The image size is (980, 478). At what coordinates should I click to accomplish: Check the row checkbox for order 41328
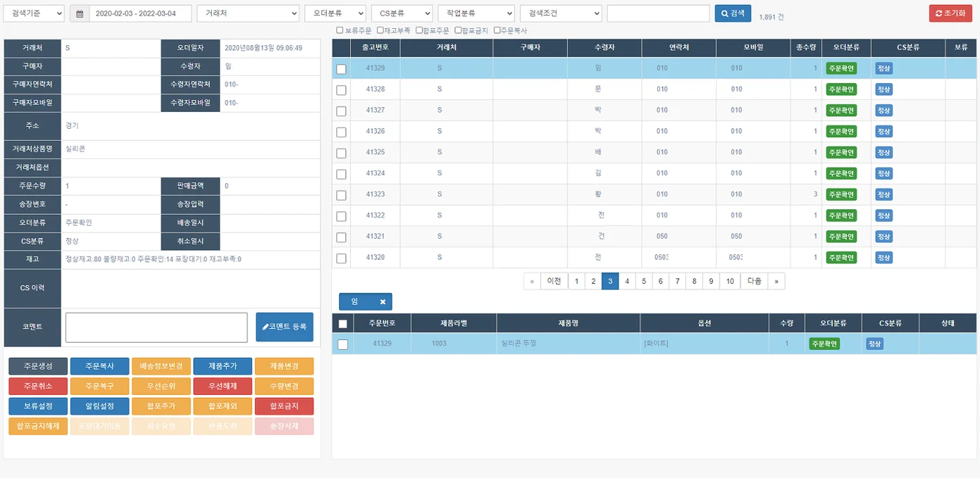[341, 90]
